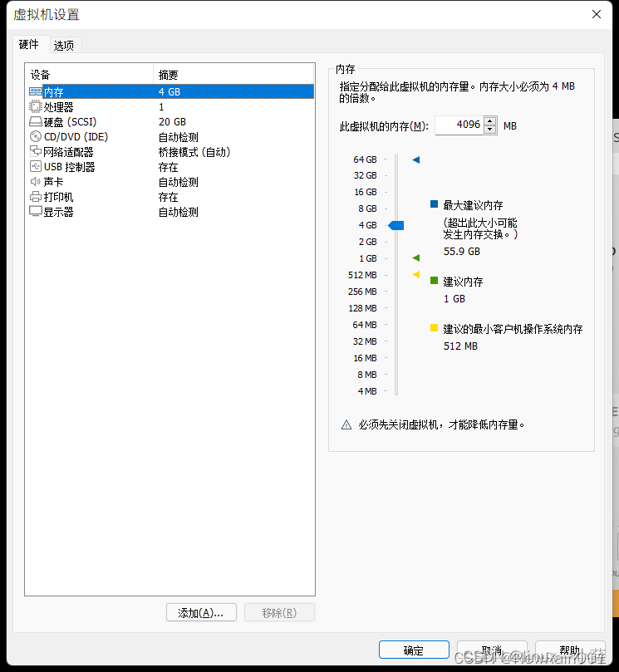Click the USB 控制器 icon

click(x=36, y=166)
